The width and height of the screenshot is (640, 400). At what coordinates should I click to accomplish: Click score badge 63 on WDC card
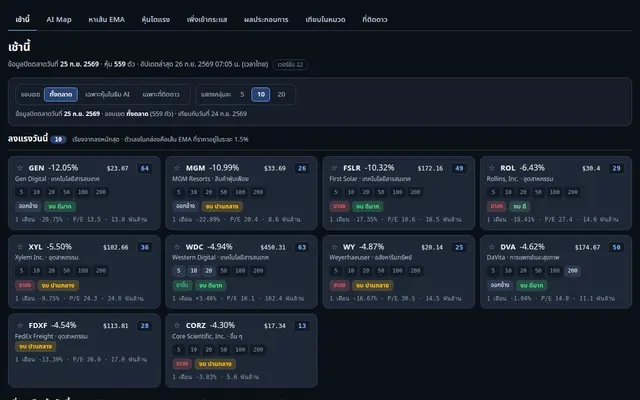(x=302, y=247)
